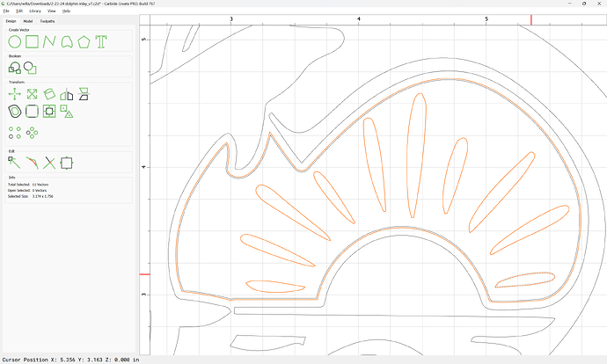Select the Polyline vector tool
Viewport: 607px width, 364px height.
(49, 42)
